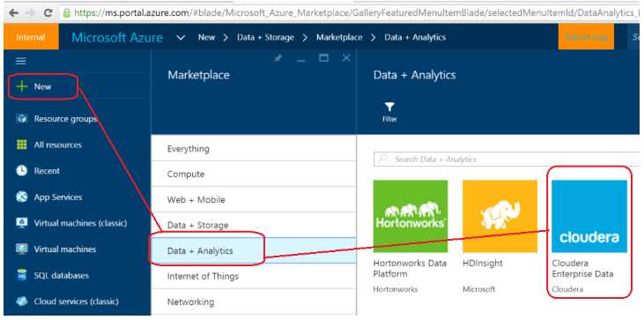Viewport: 644px width, 320px height.
Task: Open the App Services globe icon
Action: point(21,197)
